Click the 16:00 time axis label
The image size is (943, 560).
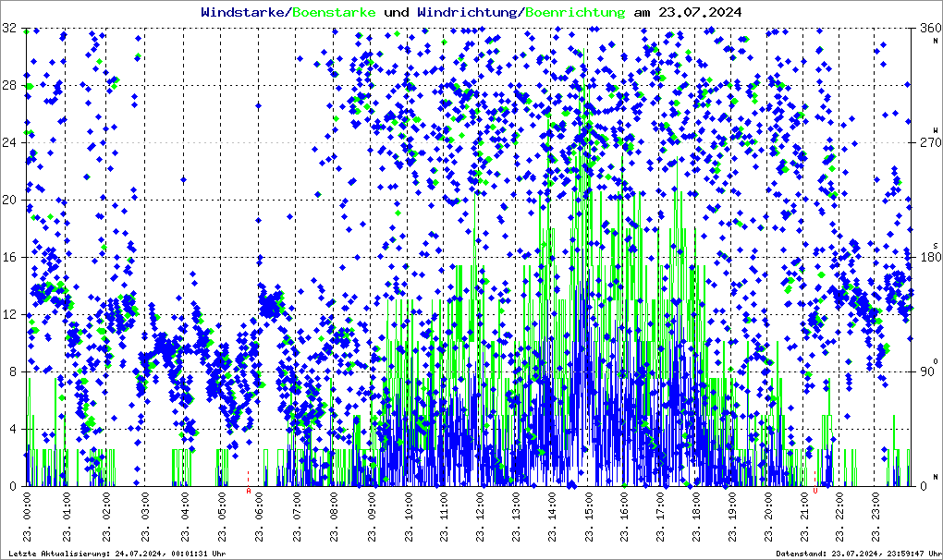coord(626,517)
